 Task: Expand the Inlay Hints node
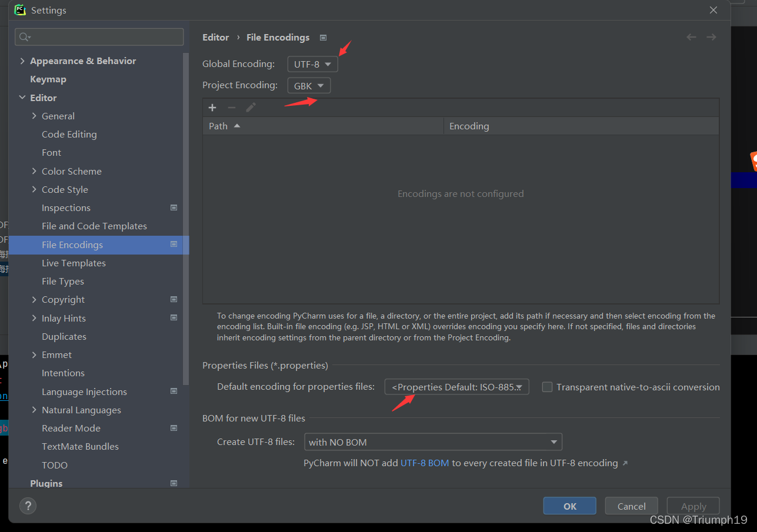click(x=34, y=318)
